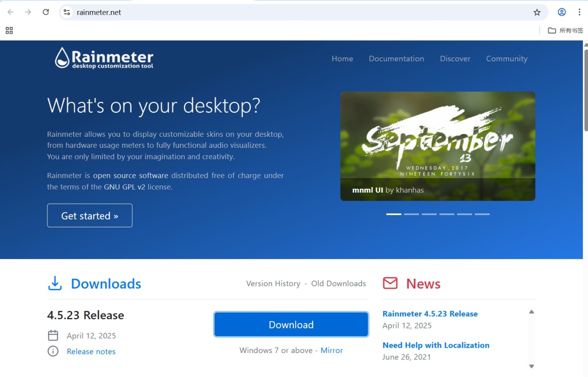588x377 pixels.
Task: Click the News section heading
Action: [423, 284]
